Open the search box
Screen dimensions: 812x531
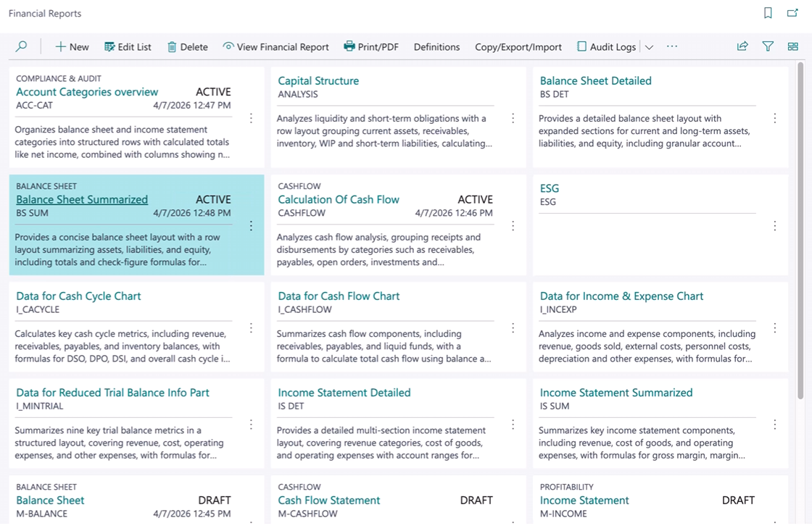point(21,46)
